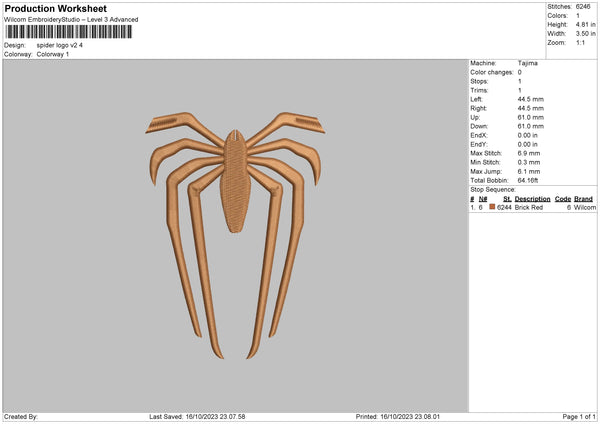600x424 pixels.
Task: Click the 'Description' column header
Action: pos(532,199)
